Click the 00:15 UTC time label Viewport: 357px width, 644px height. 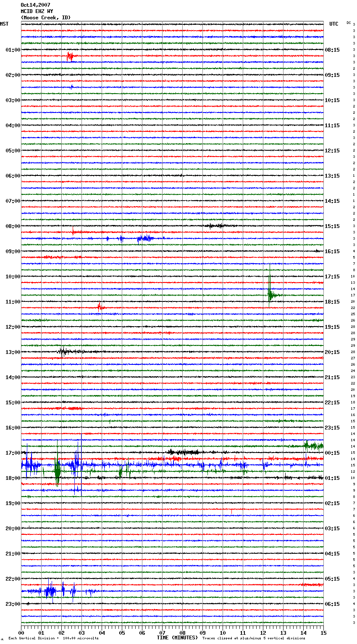click(332, 453)
